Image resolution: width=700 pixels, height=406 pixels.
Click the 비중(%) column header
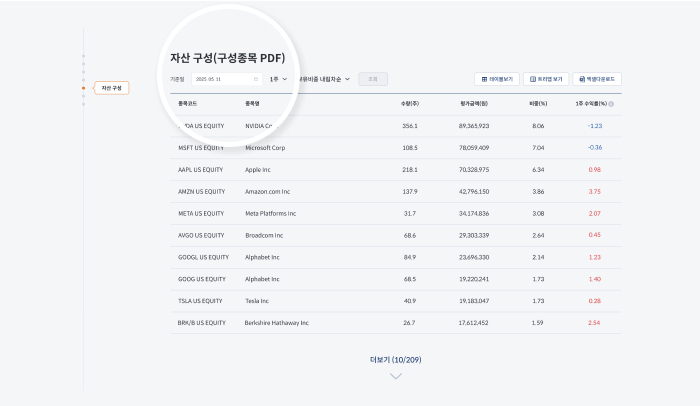tap(538, 104)
